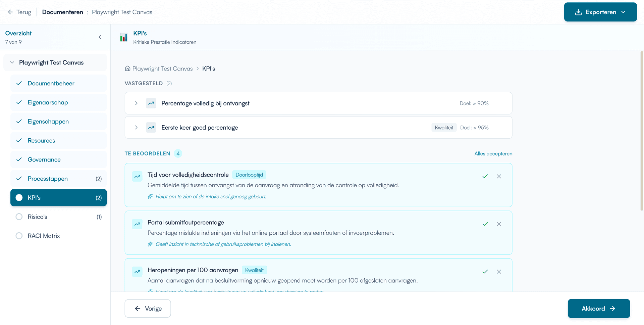Image resolution: width=644 pixels, height=325 pixels.
Task: Reject the Portal submitfoutpercentage KPI
Action: tap(499, 224)
